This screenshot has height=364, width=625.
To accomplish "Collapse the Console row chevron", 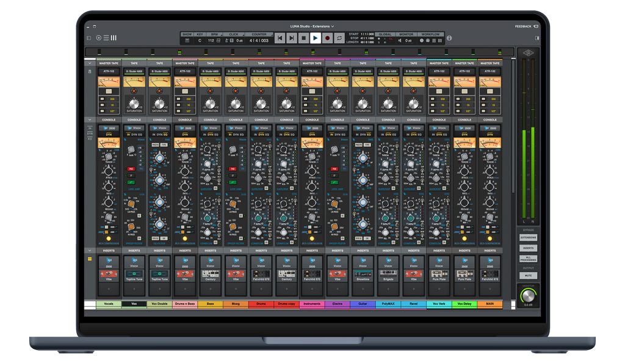I will [90, 120].
